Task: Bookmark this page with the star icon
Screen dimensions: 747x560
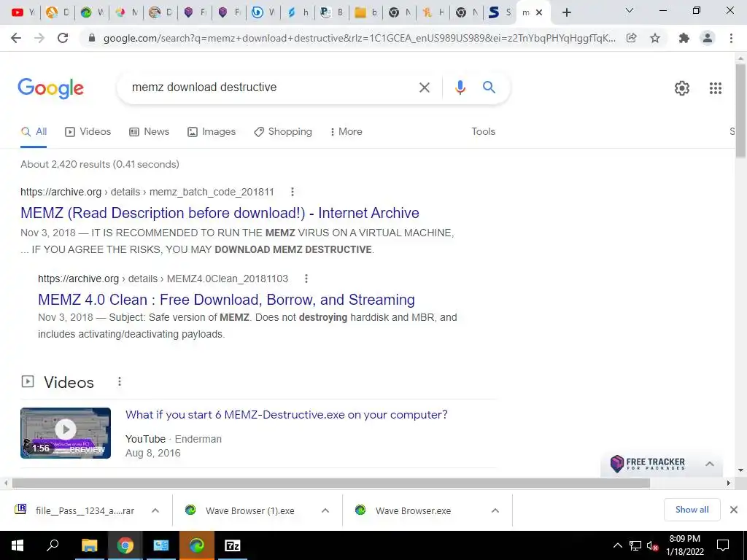Action: click(655, 38)
